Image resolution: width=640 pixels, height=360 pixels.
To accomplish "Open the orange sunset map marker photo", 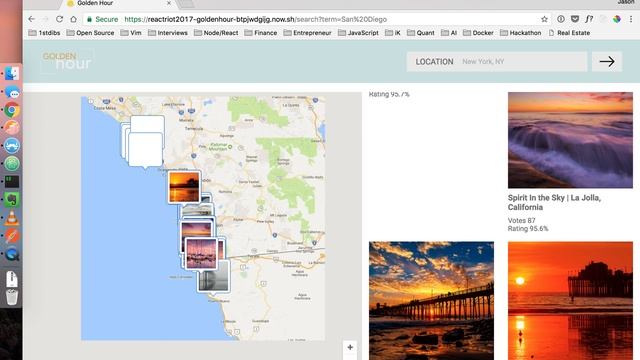I will click(184, 187).
